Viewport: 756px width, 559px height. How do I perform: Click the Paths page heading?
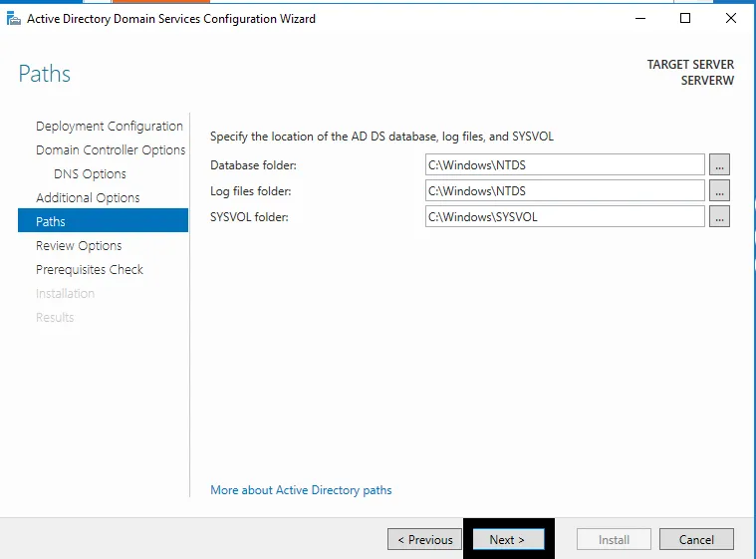click(45, 74)
